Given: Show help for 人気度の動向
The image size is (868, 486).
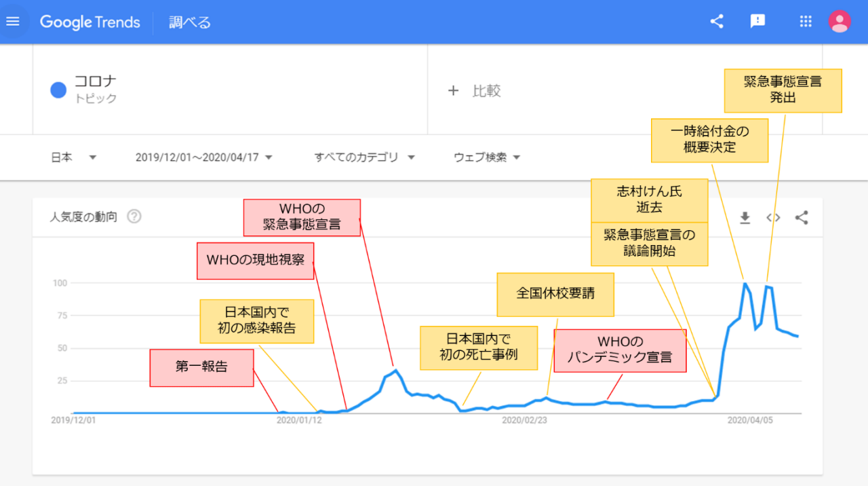Looking at the screenshot, I should tap(134, 217).
